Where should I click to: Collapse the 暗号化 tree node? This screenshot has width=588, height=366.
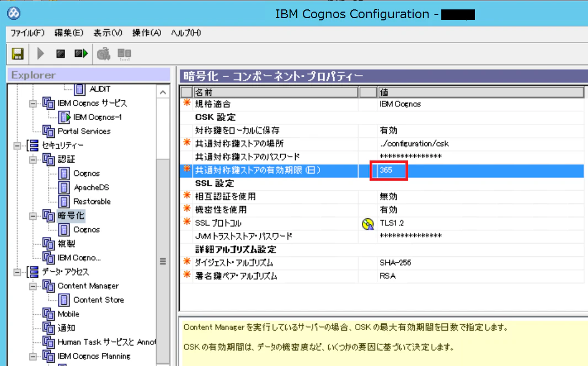click(33, 216)
